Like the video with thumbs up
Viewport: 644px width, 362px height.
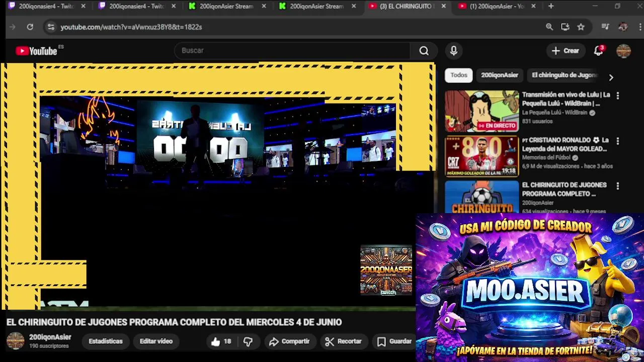(x=221, y=341)
